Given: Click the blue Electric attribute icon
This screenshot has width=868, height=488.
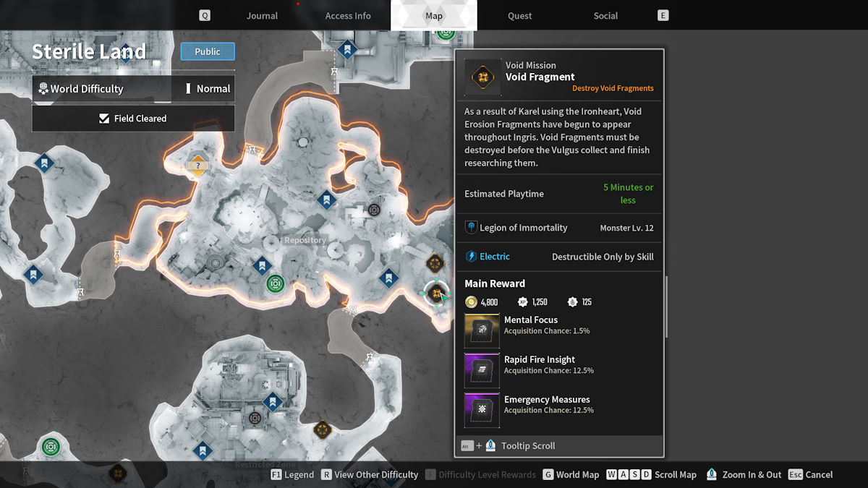Looking at the screenshot, I should (x=472, y=257).
